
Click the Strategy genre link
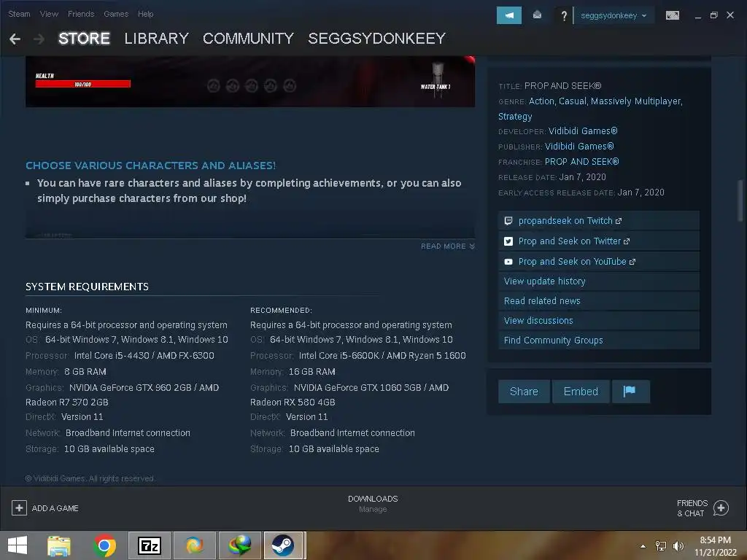(515, 116)
